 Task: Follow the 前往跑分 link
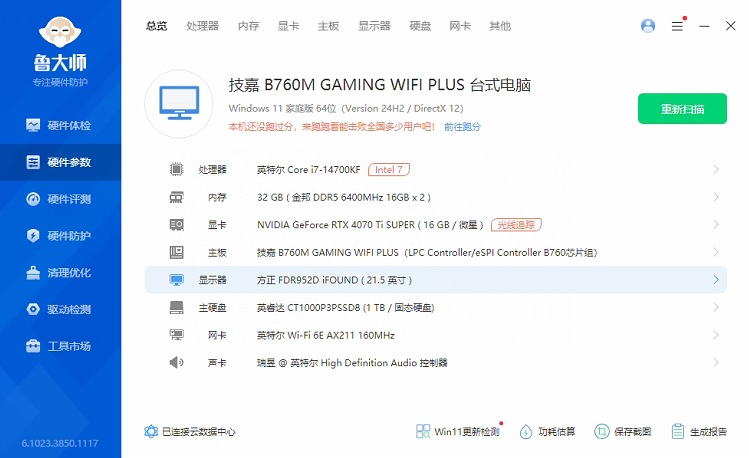click(462, 127)
